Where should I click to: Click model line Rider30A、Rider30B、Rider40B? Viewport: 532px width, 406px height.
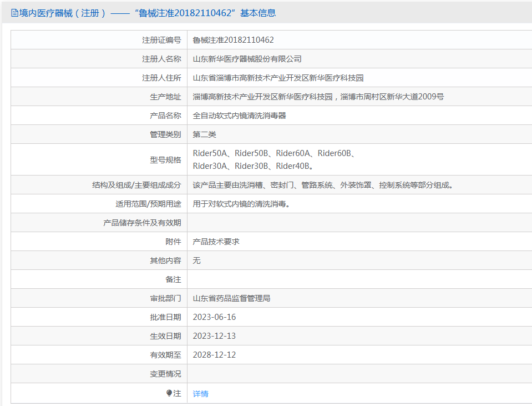[253, 166]
